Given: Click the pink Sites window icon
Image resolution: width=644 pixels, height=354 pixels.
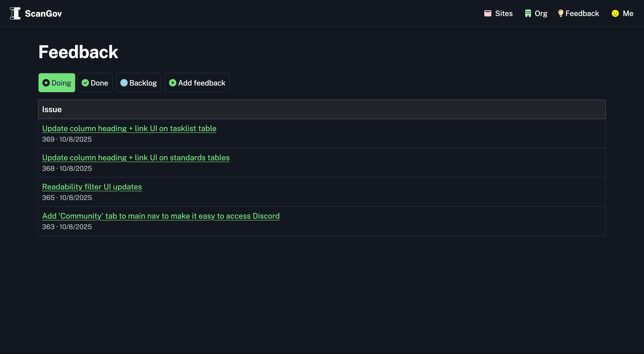Looking at the screenshot, I should pos(488,13).
